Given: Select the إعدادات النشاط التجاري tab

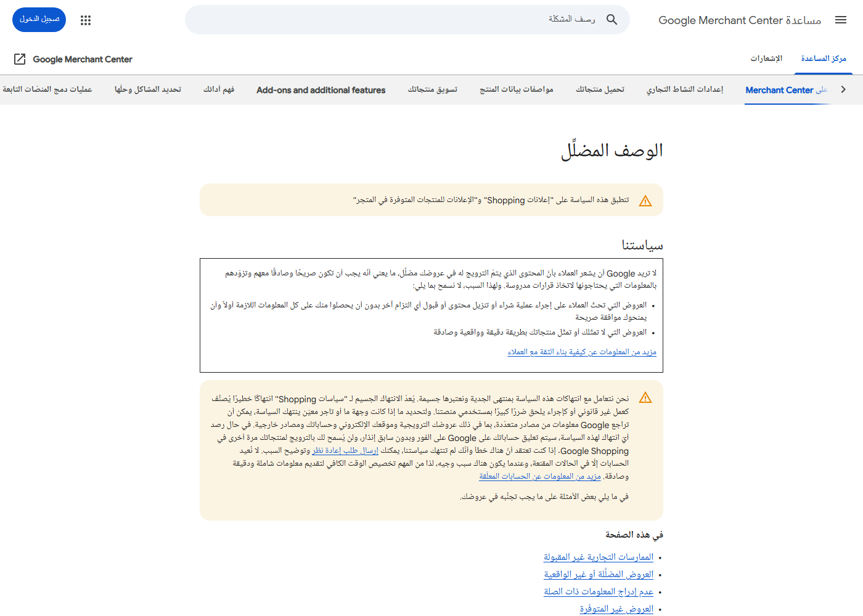Looking at the screenshot, I should tap(685, 90).
